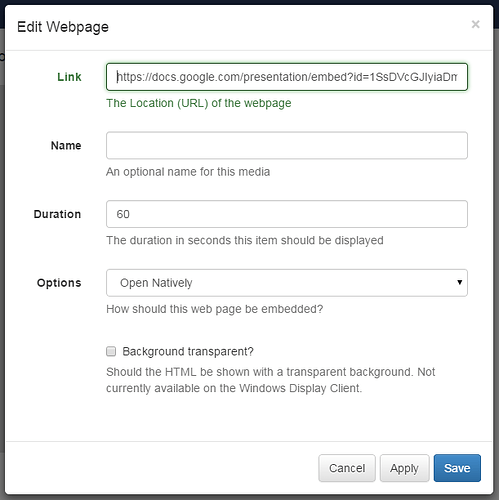Click into the empty Name field
This screenshot has width=499, height=500.
(287, 146)
